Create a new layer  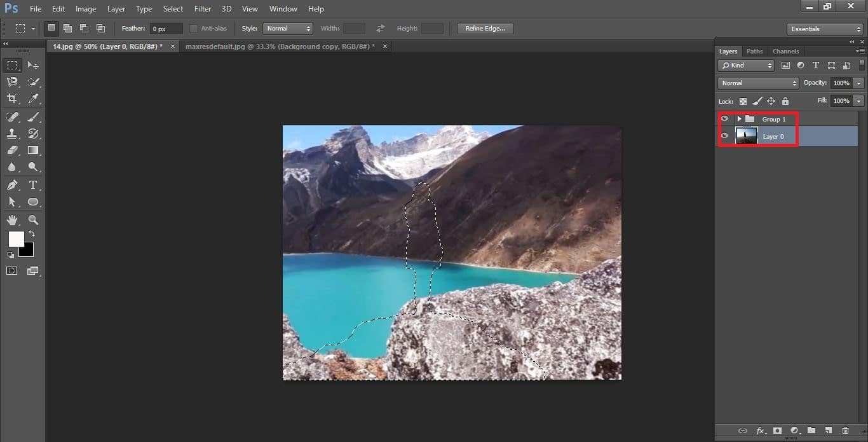pyautogui.click(x=829, y=431)
